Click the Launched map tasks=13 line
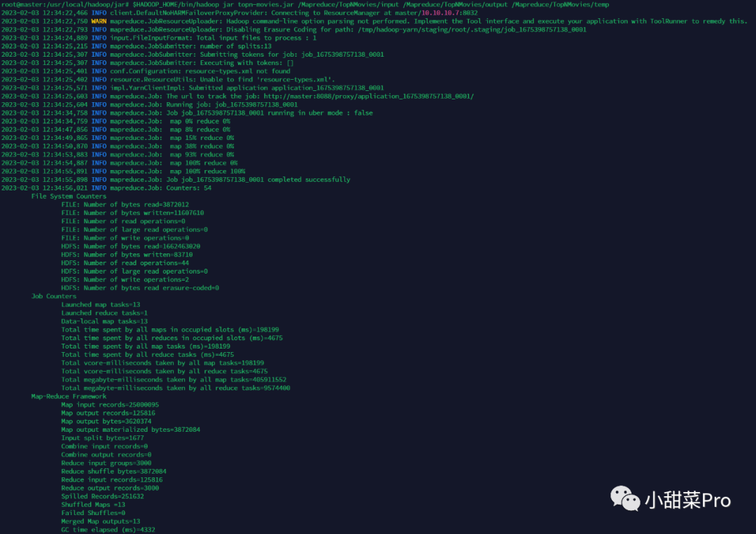This screenshot has height=534, width=756. pyautogui.click(x=101, y=304)
